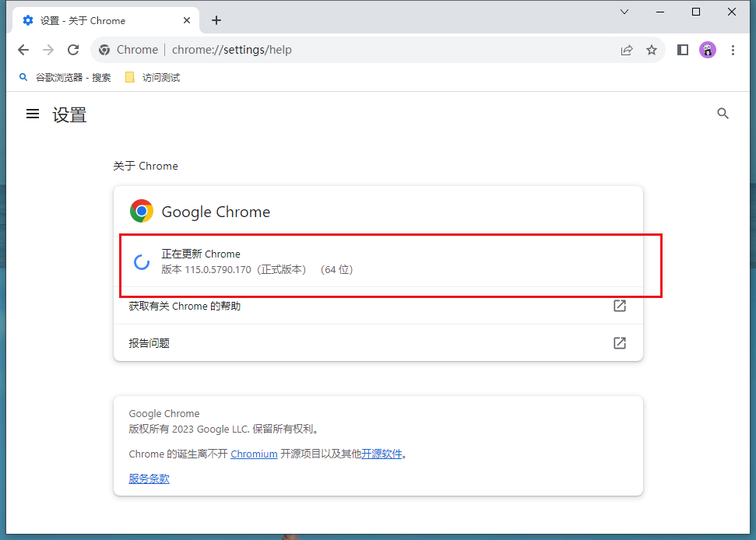Screen dimensions: 756x540
Task: Open the 谷歌浏览器 - 搜索 bookmark
Action: click(65, 77)
